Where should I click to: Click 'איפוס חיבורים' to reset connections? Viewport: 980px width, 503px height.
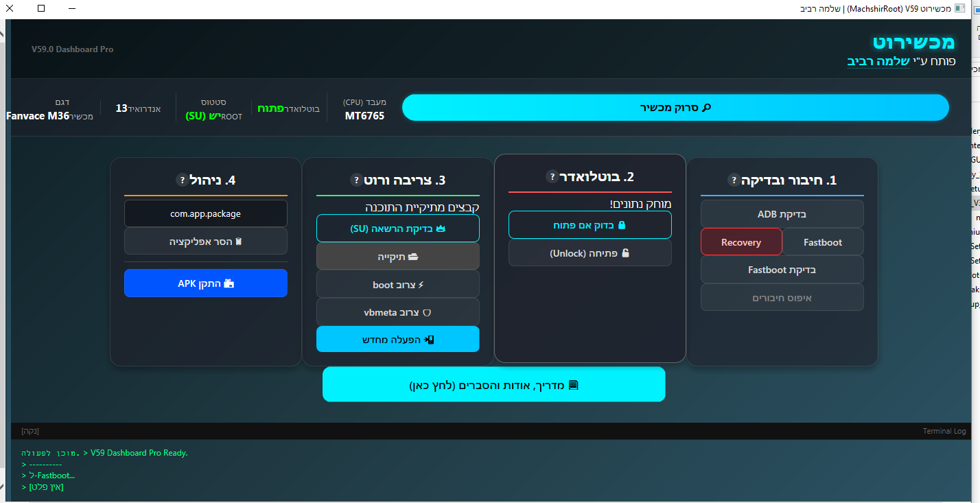(782, 298)
